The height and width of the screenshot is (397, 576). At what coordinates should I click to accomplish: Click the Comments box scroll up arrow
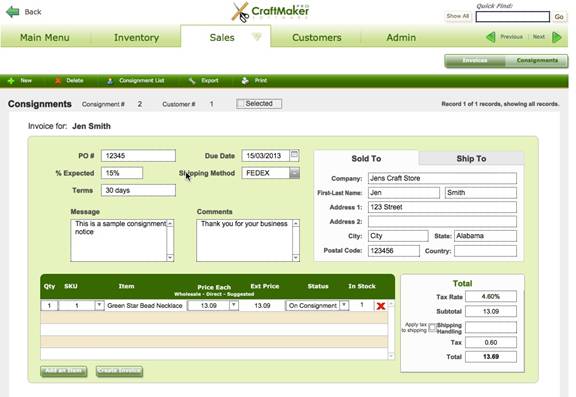click(296, 223)
